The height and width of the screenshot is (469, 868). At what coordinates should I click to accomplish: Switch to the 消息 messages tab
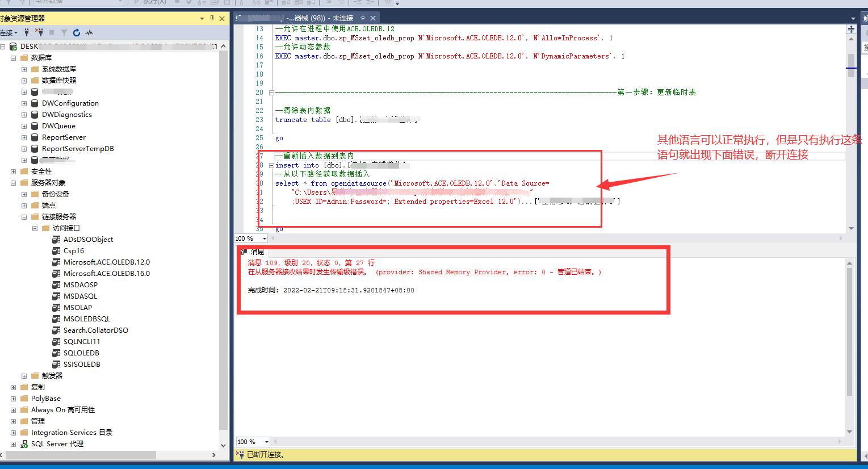(256, 252)
